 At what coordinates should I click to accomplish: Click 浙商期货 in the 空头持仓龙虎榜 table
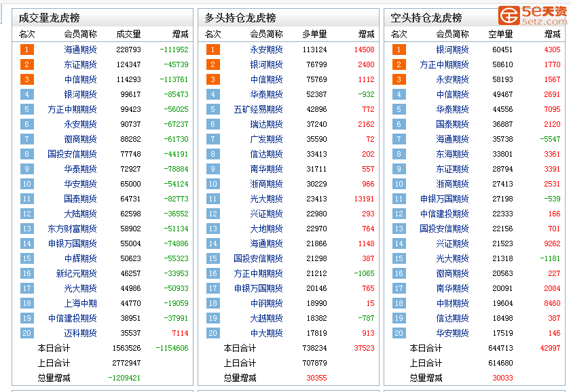click(x=452, y=184)
